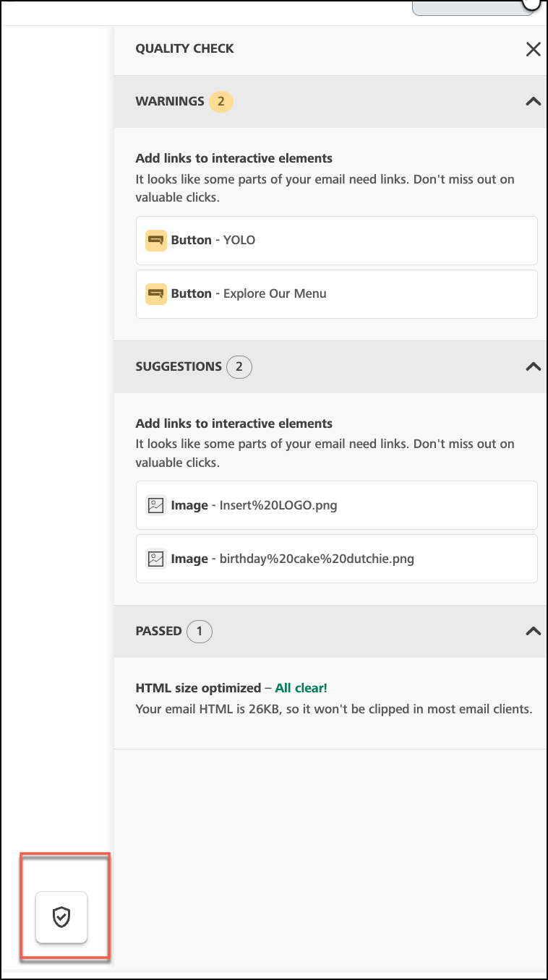Click the shield quality check button
Image resolution: width=548 pixels, height=980 pixels.
(x=61, y=918)
